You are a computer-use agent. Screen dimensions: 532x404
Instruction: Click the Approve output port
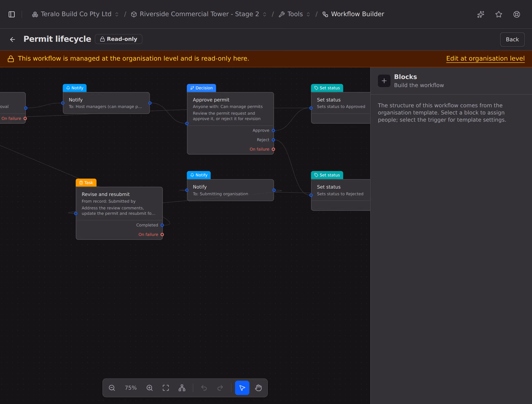tap(273, 130)
